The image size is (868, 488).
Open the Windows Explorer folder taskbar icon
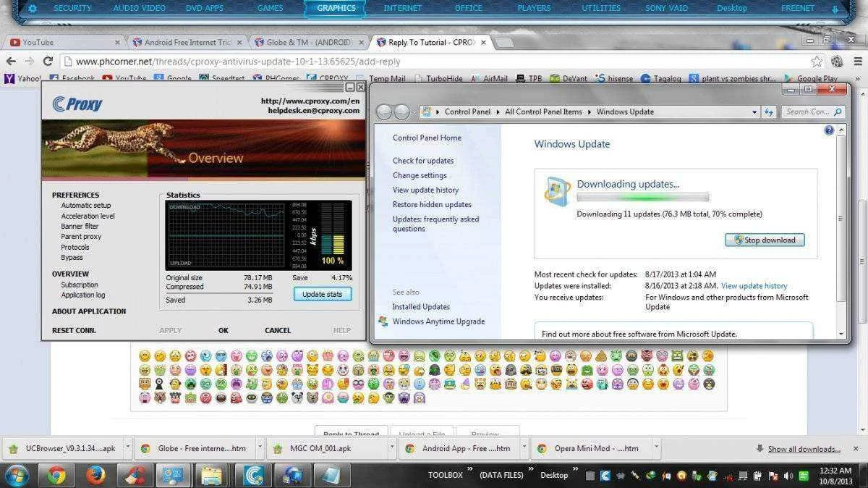(213, 475)
